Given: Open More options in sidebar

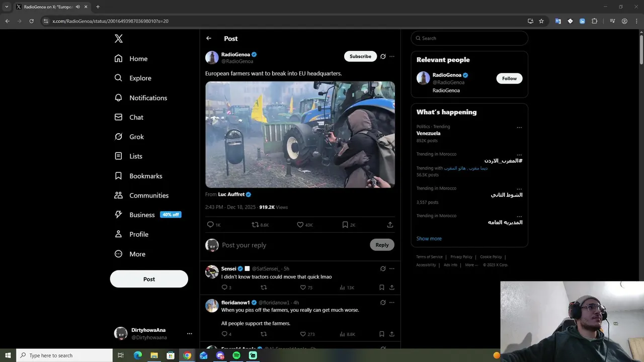Looking at the screenshot, I should point(130,254).
